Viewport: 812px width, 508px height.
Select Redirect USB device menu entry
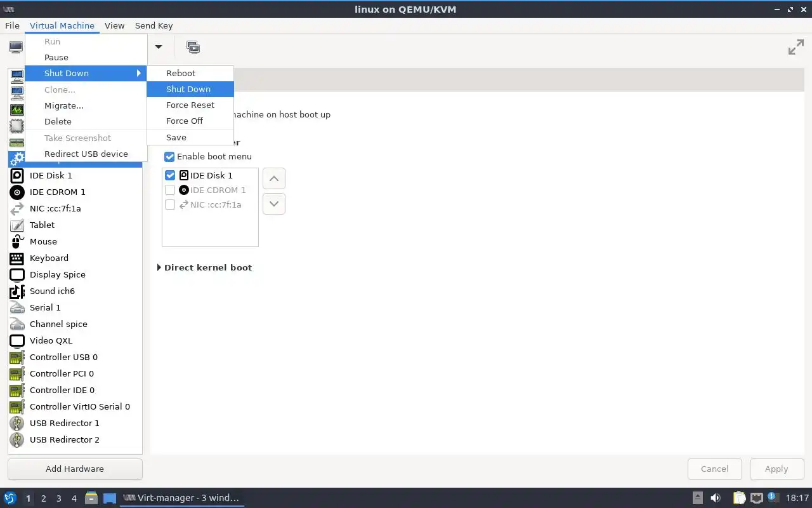pos(86,154)
